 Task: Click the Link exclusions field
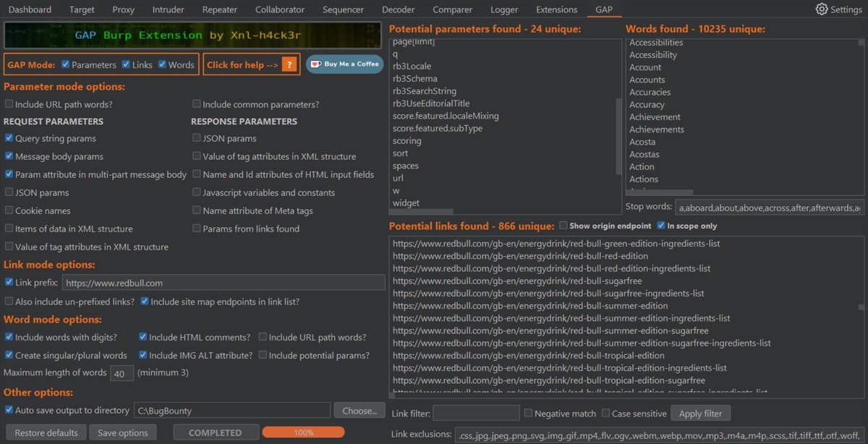click(x=660, y=435)
